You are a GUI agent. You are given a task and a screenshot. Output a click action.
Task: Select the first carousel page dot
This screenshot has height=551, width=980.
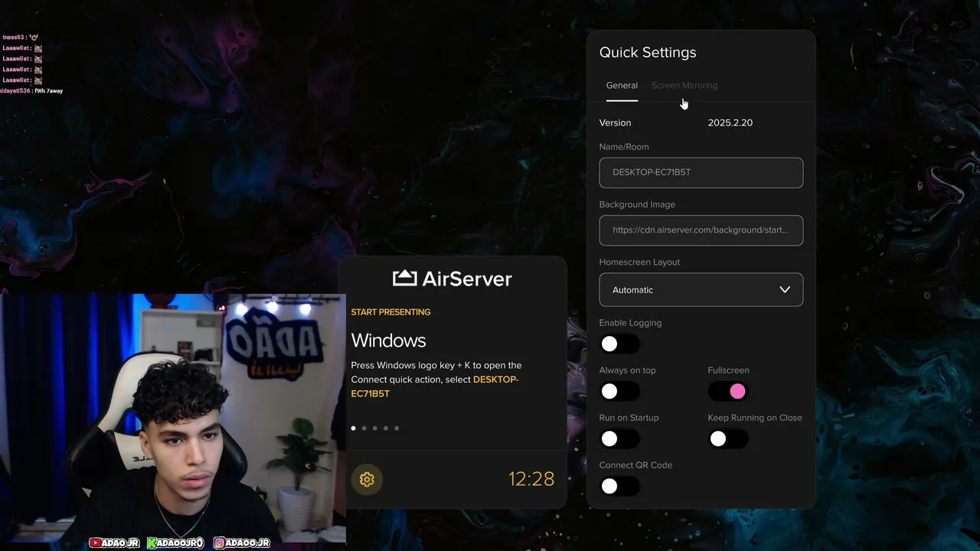[x=353, y=429]
